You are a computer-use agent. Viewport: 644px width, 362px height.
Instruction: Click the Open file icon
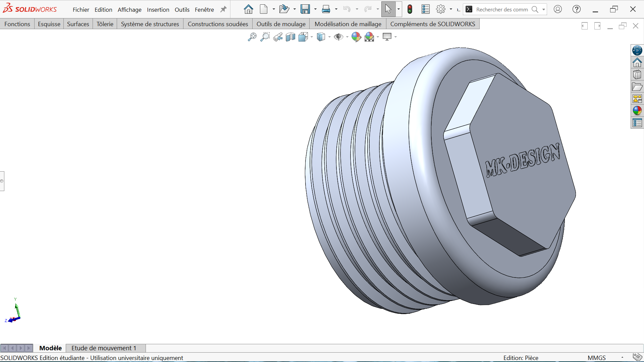click(x=284, y=9)
